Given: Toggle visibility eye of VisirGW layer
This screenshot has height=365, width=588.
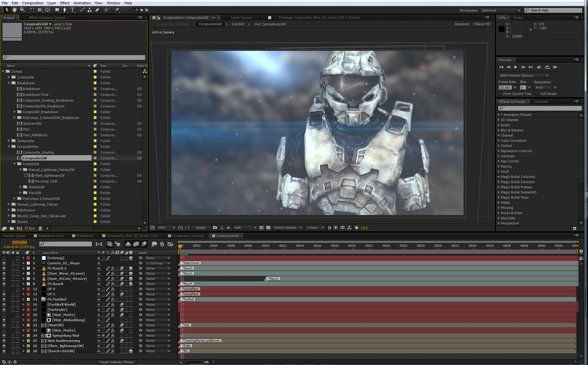Looking at the screenshot, I should pos(4,325).
